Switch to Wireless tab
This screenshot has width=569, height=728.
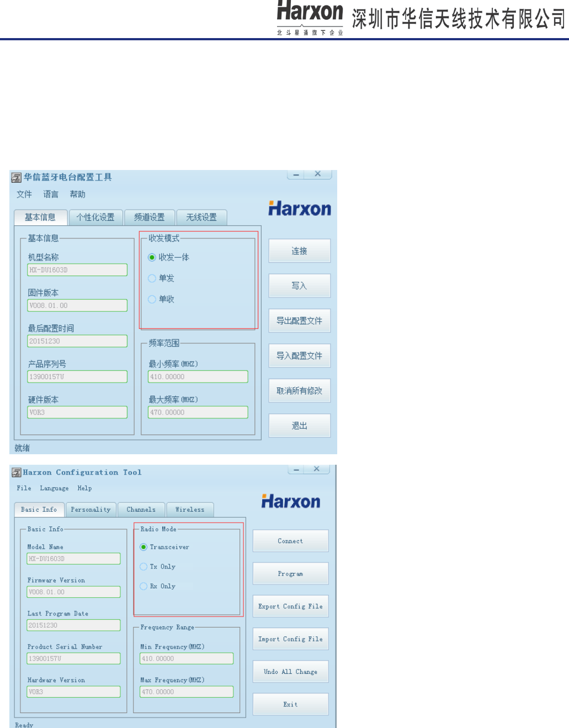point(190,509)
